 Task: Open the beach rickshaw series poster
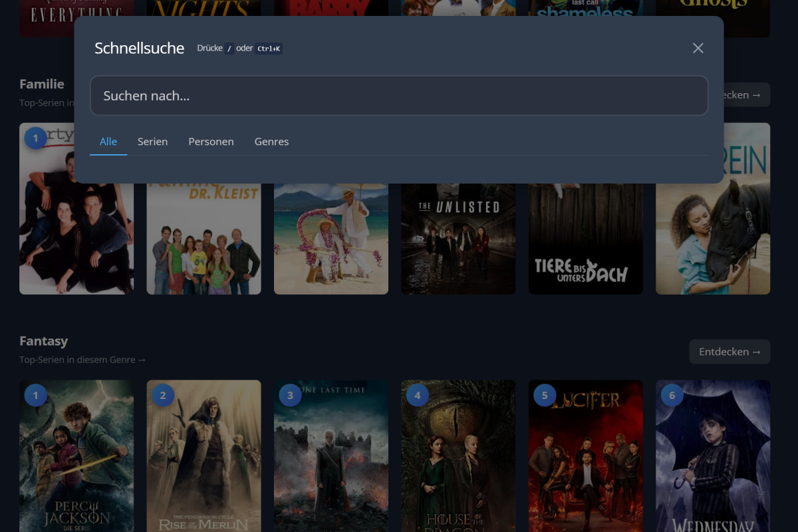331,239
